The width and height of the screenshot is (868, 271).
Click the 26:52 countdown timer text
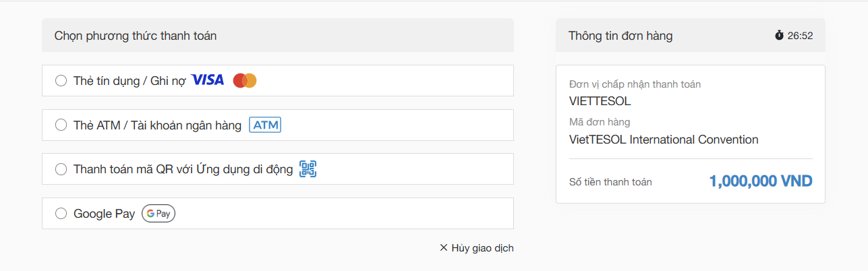(800, 36)
